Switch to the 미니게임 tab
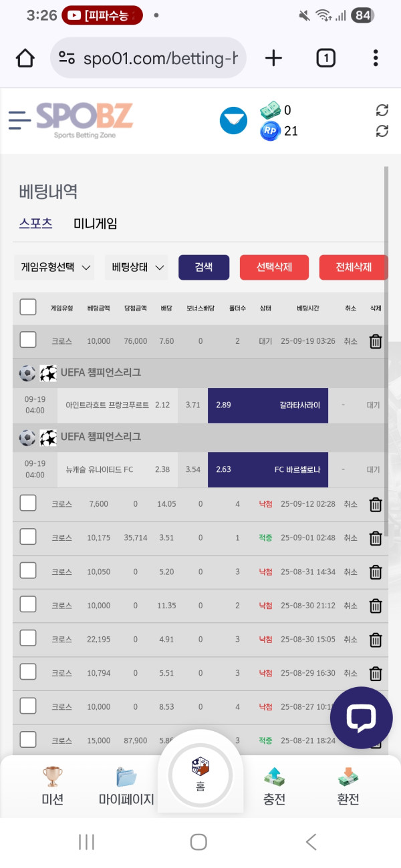The height and width of the screenshot is (868, 401). click(x=96, y=224)
